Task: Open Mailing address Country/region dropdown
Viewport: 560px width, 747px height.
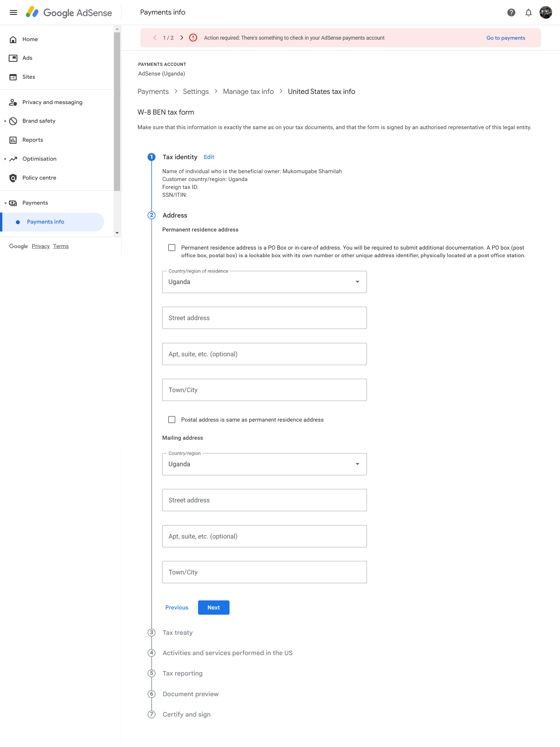Action: click(x=265, y=464)
